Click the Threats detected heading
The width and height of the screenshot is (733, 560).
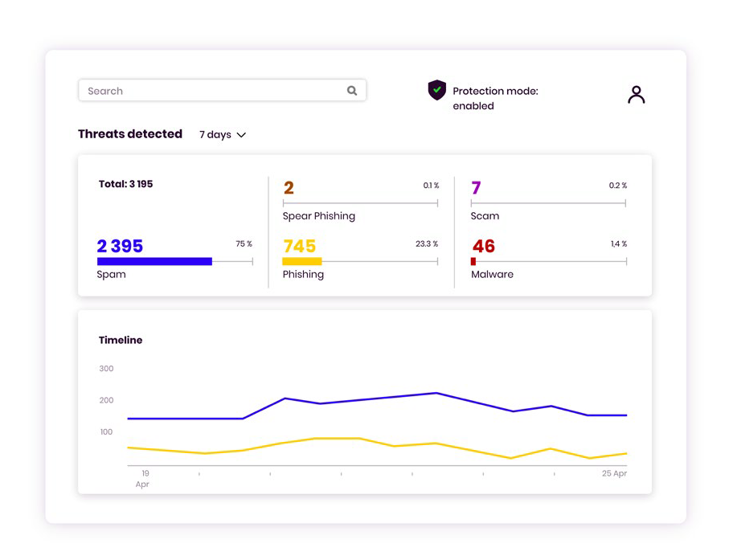click(x=130, y=133)
